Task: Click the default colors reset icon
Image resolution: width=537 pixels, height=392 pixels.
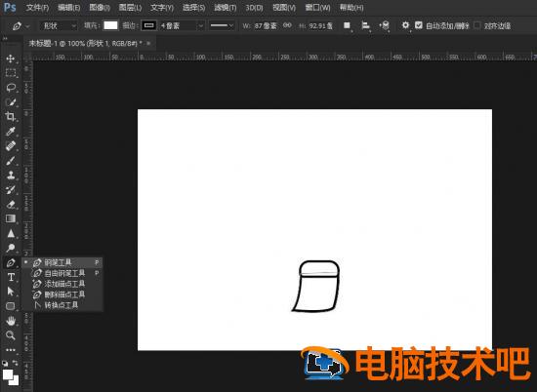Action: coord(5,364)
